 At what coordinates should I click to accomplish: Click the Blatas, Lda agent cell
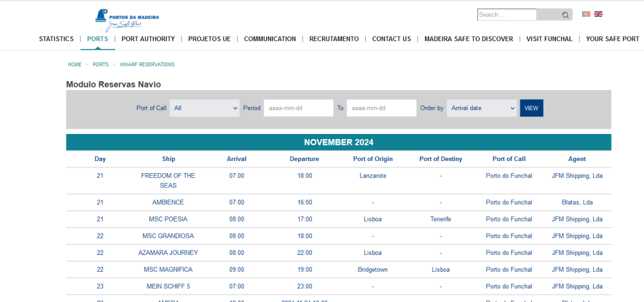tap(577, 203)
